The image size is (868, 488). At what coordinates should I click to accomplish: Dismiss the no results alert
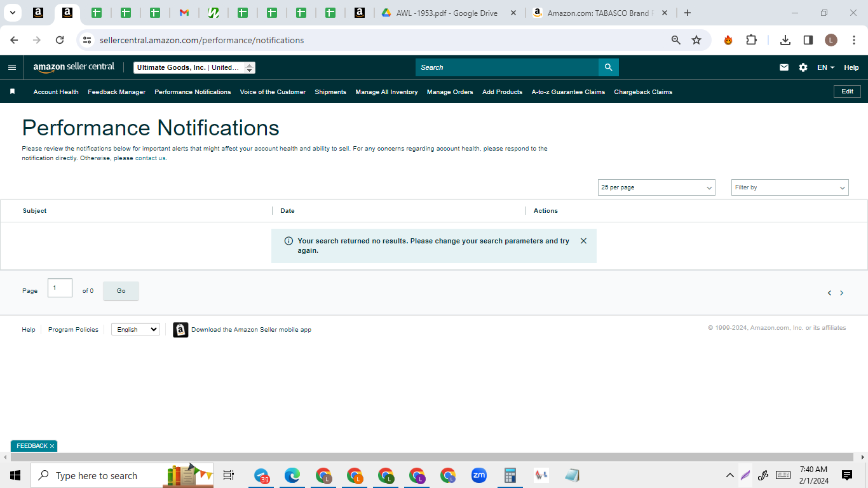[x=583, y=241]
